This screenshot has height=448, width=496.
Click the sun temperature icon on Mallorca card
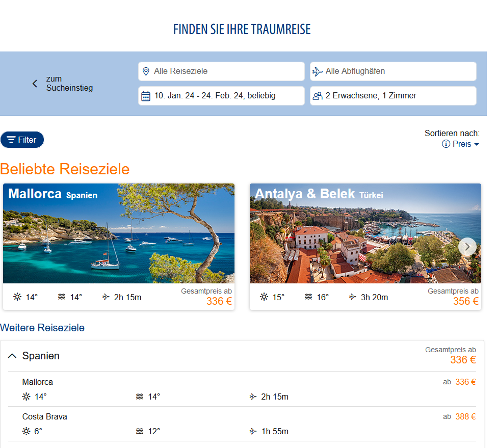[17, 297]
